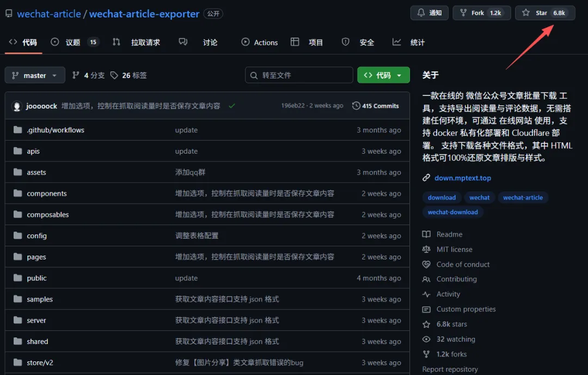Click the green commit status checkmark
The width and height of the screenshot is (588, 375).
(x=232, y=106)
